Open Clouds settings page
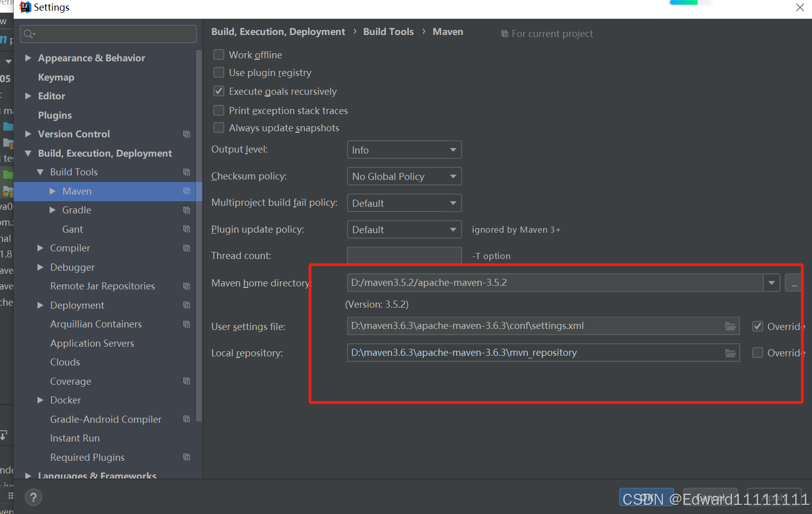Screen dimensions: 812x514 click(x=65, y=362)
